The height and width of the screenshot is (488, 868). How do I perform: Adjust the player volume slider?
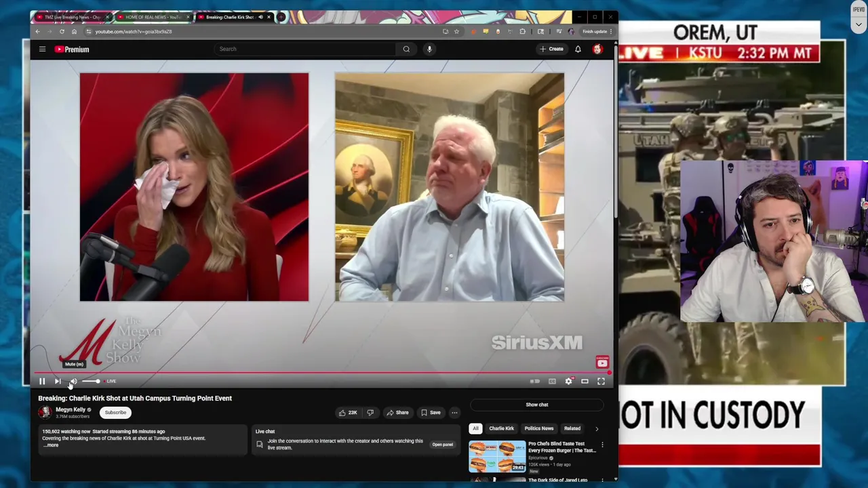coord(91,382)
